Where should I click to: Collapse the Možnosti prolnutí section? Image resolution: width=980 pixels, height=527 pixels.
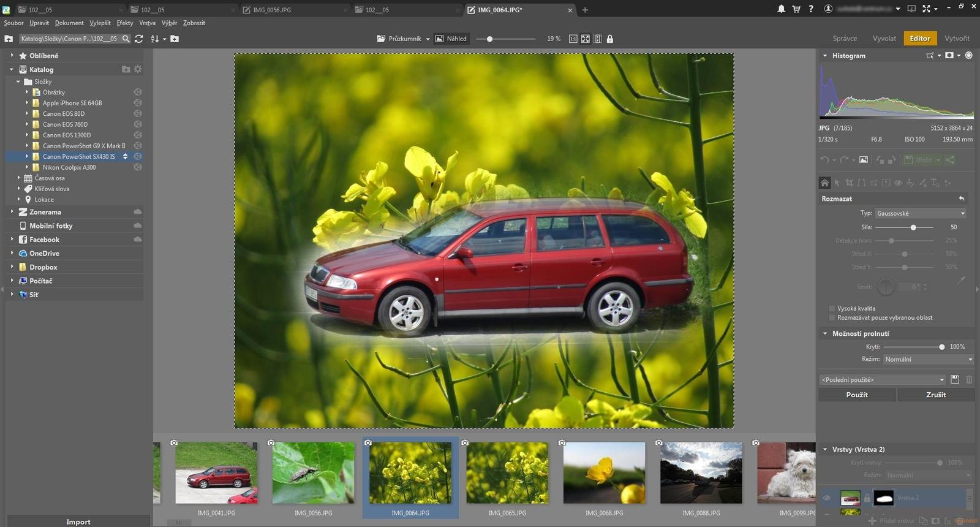824,333
